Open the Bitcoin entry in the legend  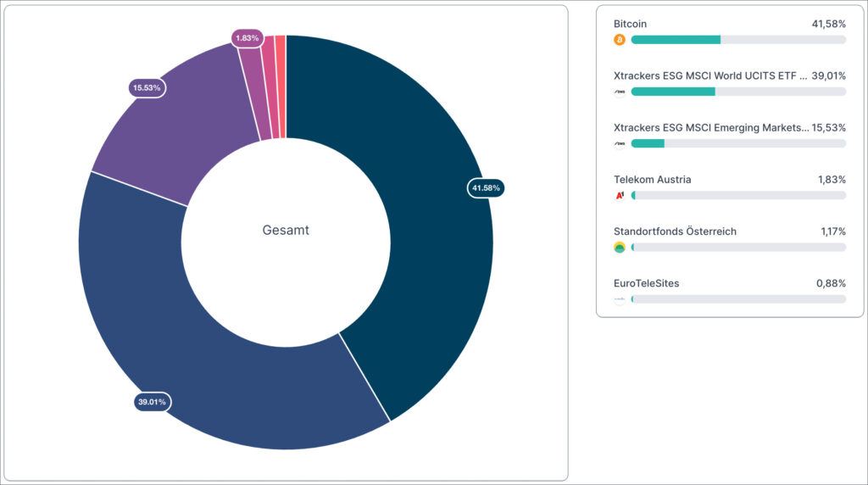point(630,24)
